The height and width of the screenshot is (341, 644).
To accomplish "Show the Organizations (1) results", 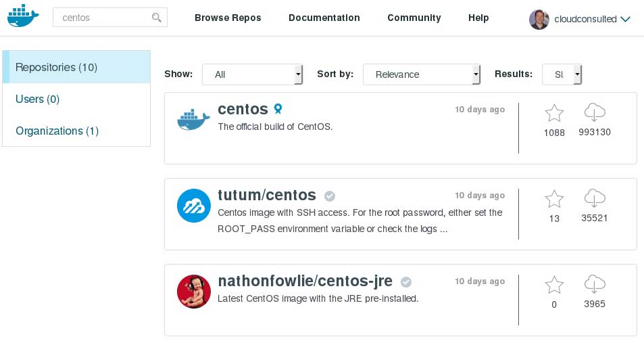I will click(57, 131).
